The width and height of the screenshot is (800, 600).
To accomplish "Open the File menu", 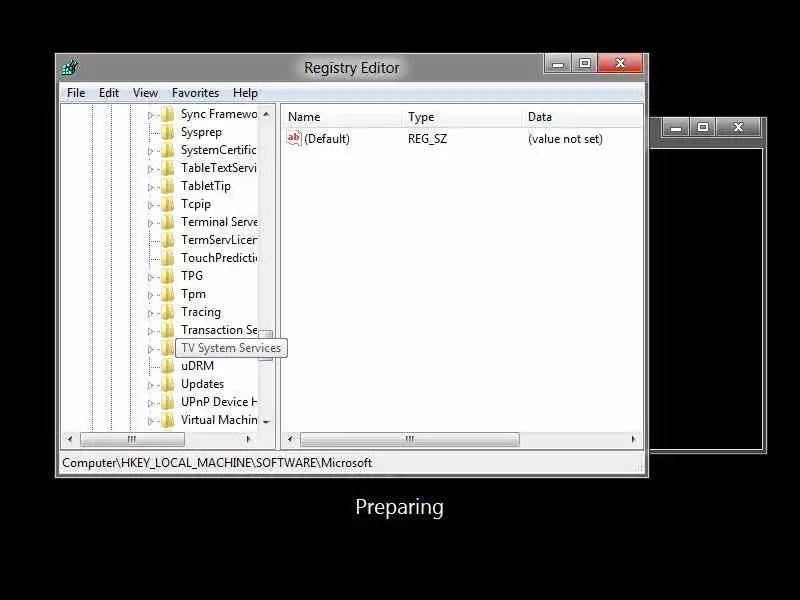I will tap(76, 93).
